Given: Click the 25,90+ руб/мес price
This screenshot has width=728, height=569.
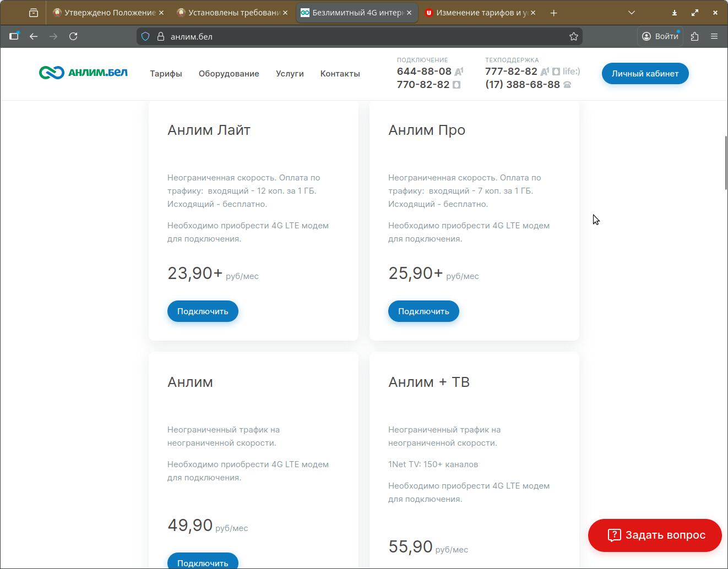Looking at the screenshot, I should (x=433, y=273).
